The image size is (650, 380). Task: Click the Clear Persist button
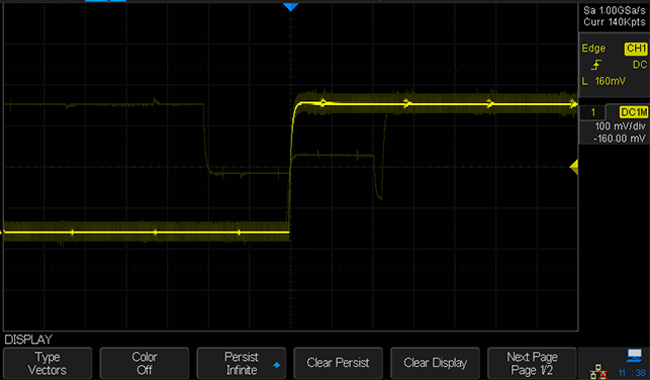coord(338,363)
